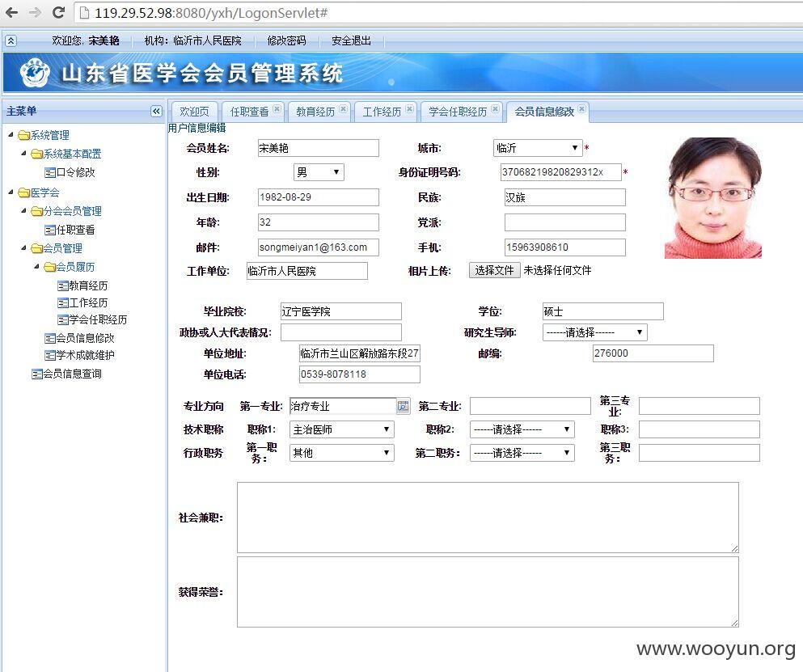This screenshot has height=672, width=803.
Task: Collapse the 会员履历 tree node arrow
Action: tap(36, 266)
